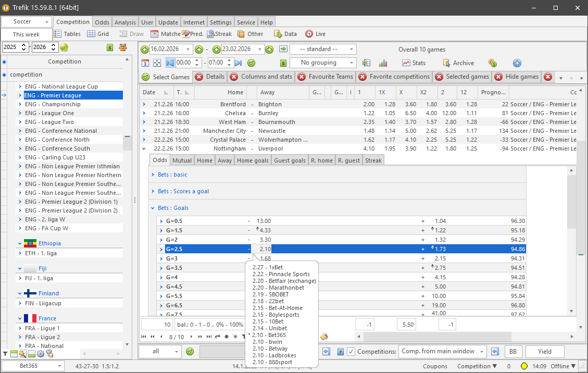Click the Grid toolbar icon

[97, 34]
